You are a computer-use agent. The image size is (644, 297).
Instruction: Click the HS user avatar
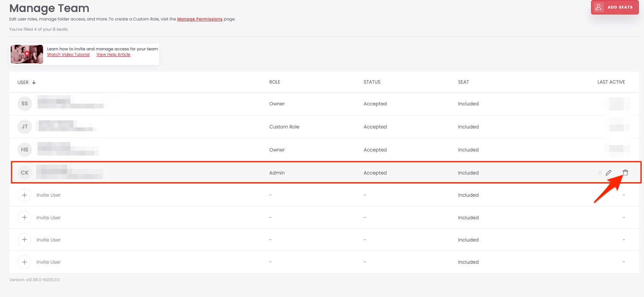pos(24,150)
